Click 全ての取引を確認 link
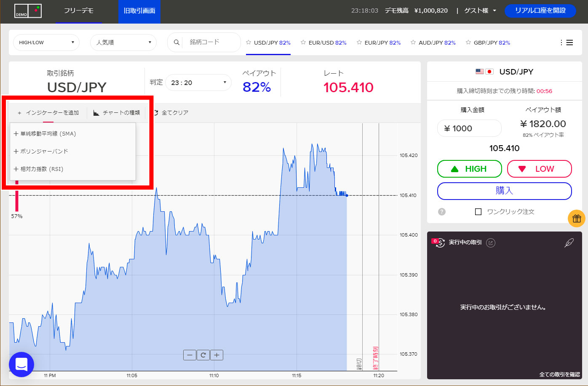Screen dimensions: 588x386 [559, 374]
